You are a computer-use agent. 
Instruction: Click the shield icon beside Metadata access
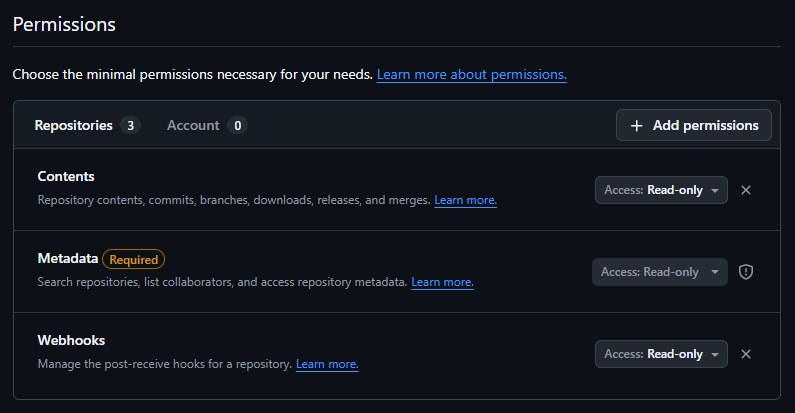pyautogui.click(x=746, y=272)
